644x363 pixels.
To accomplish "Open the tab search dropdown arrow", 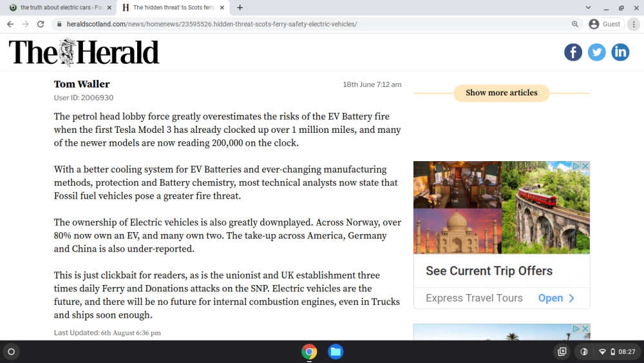I will 588,7.
